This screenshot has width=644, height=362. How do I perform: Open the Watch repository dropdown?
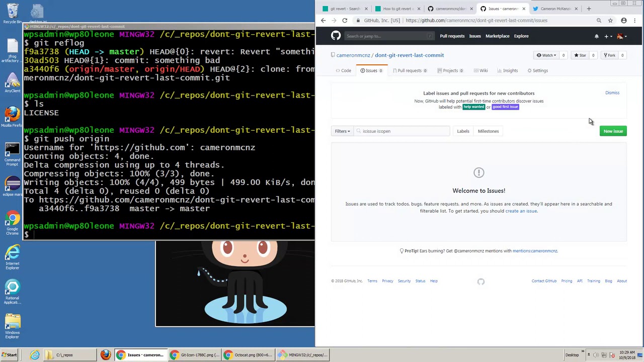pos(546,55)
